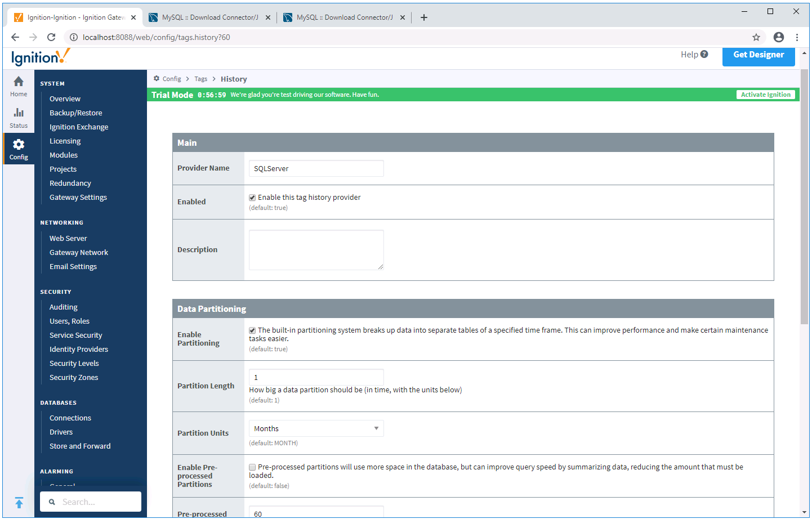Reload the page with refresh icon

(x=51, y=37)
